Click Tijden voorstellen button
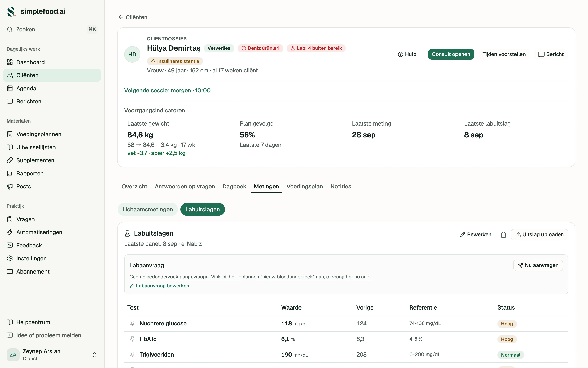Image resolution: width=588 pixels, height=368 pixels. [x=504, y=54]
